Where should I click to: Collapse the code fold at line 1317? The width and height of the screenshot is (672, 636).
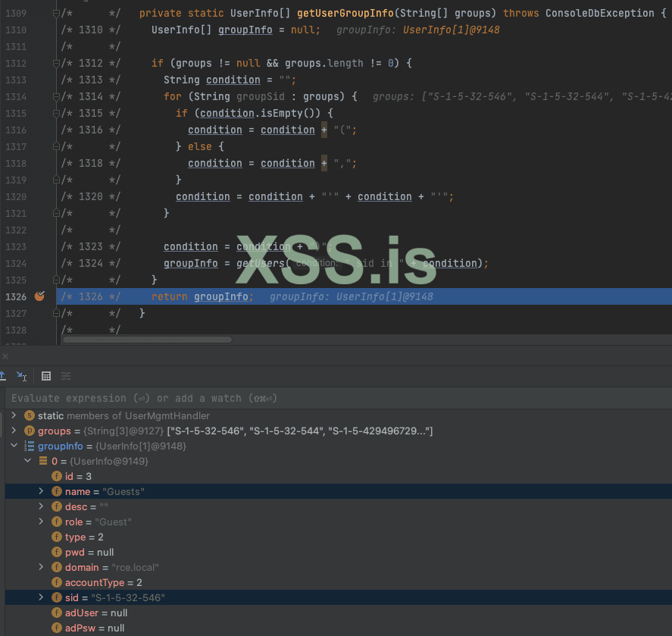[x=55, y=146]
